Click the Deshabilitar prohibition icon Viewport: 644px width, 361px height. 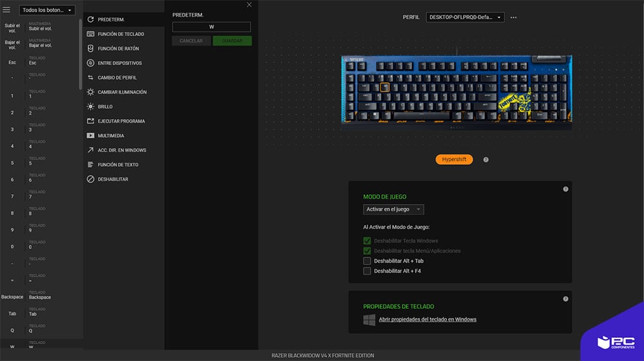coord(90,180)
